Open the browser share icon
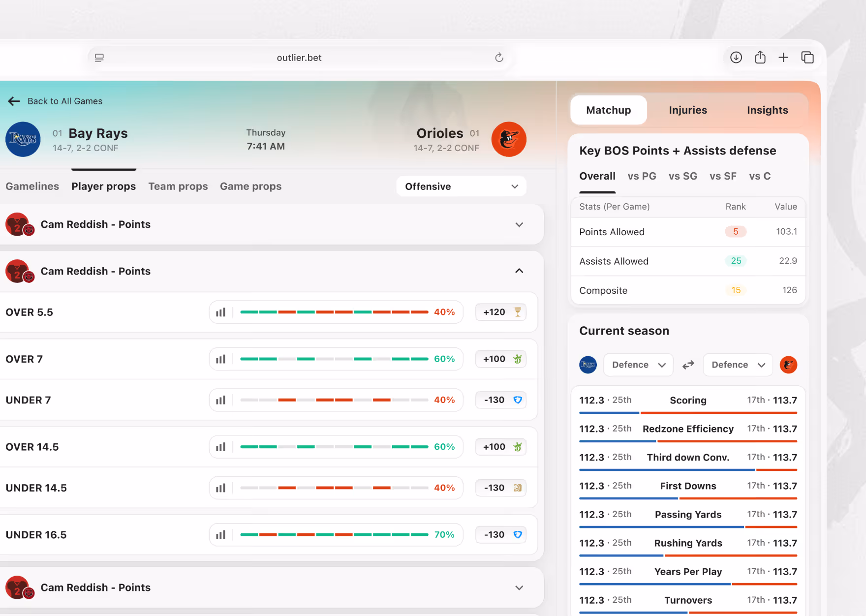This screenshot has height=616, width=866. (760, 58)
